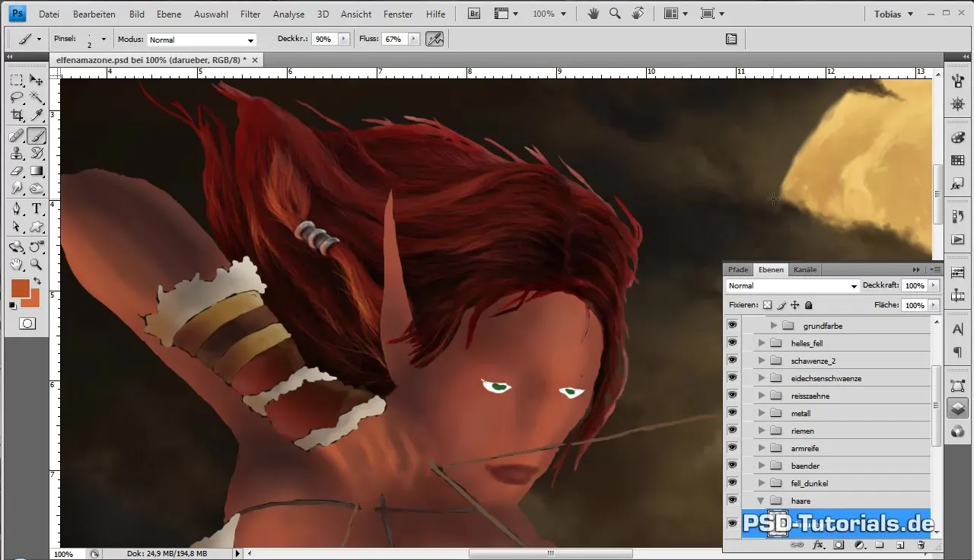Screen dimensions: 974x560
Task: Select the History Brush tool
Action: tap(37, 154)
